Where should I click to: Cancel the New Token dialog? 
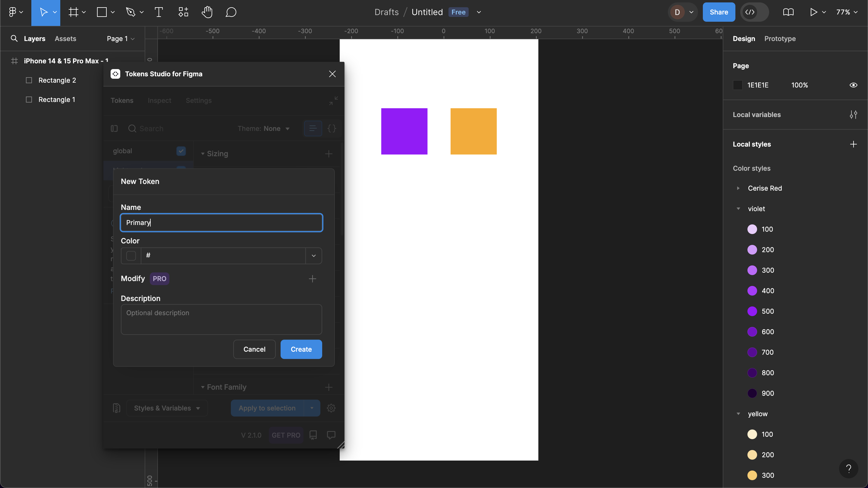point(254,349)
